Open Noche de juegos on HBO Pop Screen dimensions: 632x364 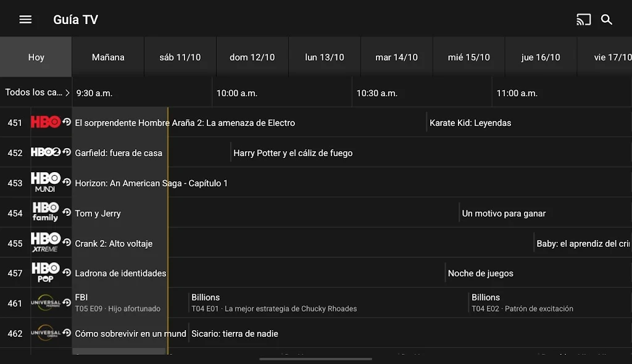481,273
